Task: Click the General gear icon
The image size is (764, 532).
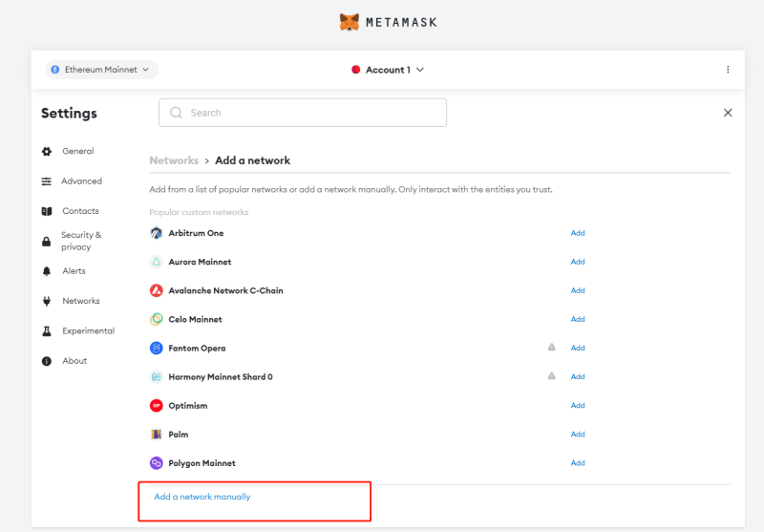Action: (47, 152)
